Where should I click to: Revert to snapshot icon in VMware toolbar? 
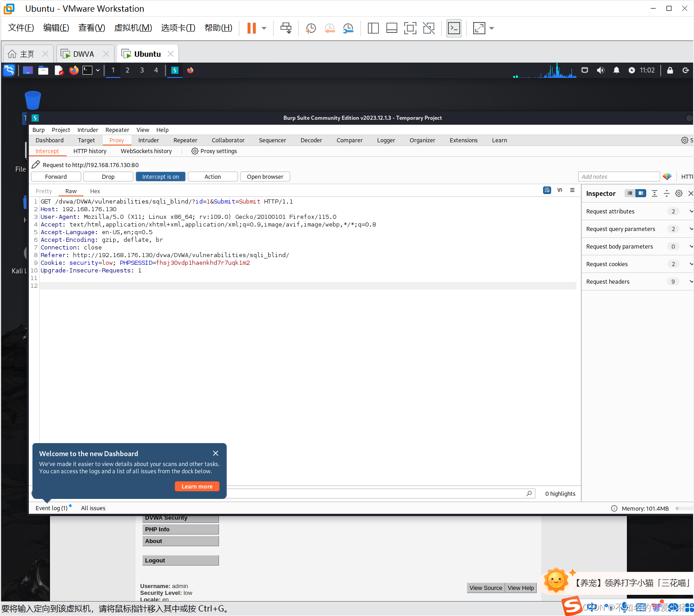click(329, 28)
